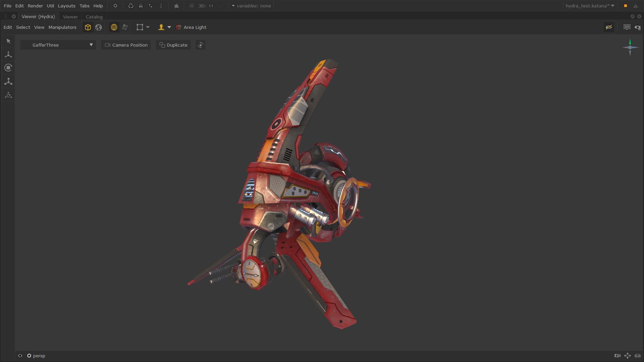Activate the scale manipulator tool
The image size is (644, 362).
(x=8, y=81)
